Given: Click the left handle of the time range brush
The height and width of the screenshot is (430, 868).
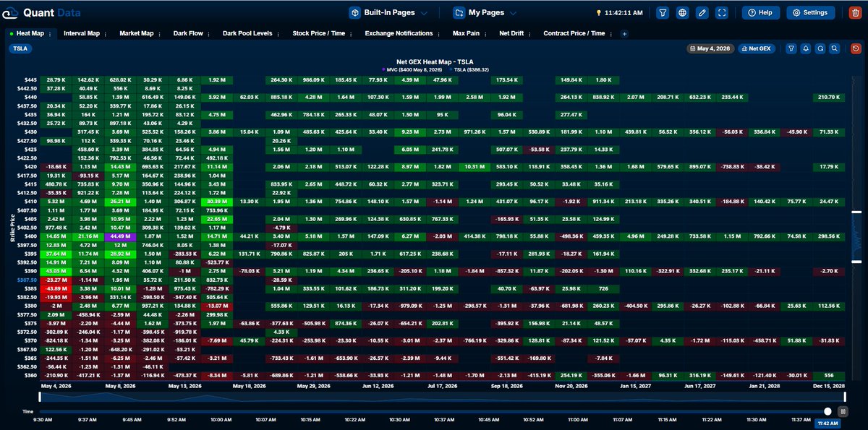Looking at the screenshot, I should tap(39, 396).
